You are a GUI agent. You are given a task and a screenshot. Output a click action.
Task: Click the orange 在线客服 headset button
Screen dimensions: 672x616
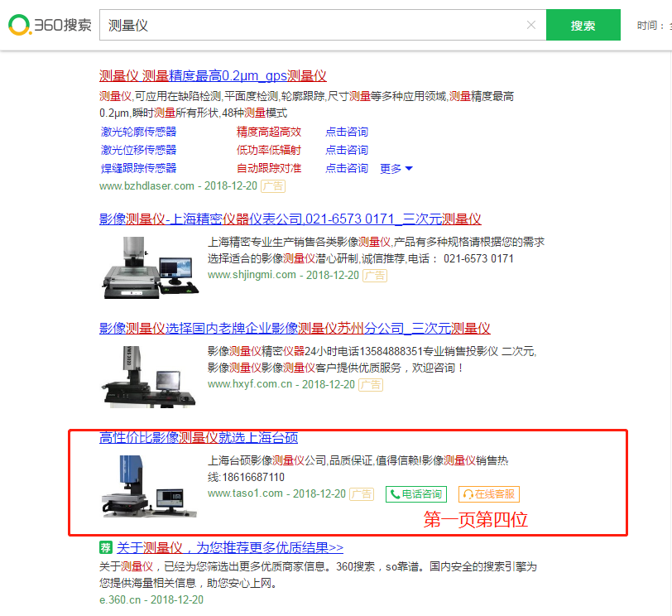tap(489, 493)
